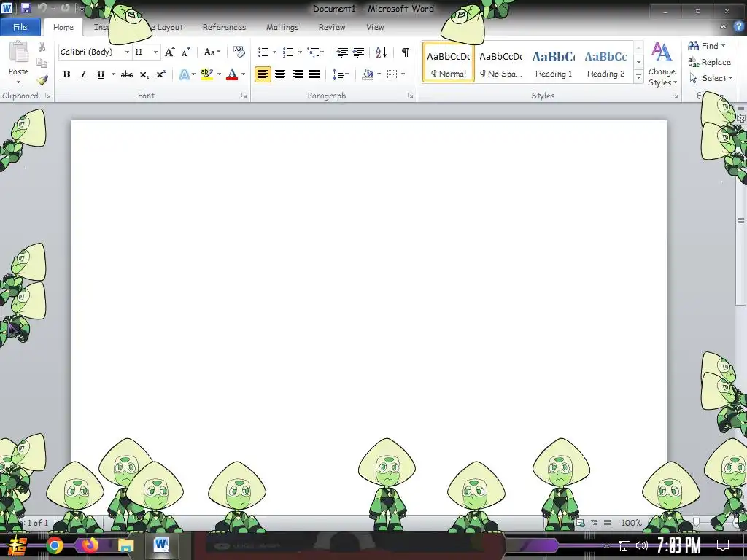The image size is (747, 560).
Task: Expand highlight color dropdown arrow
Action: 219,74
